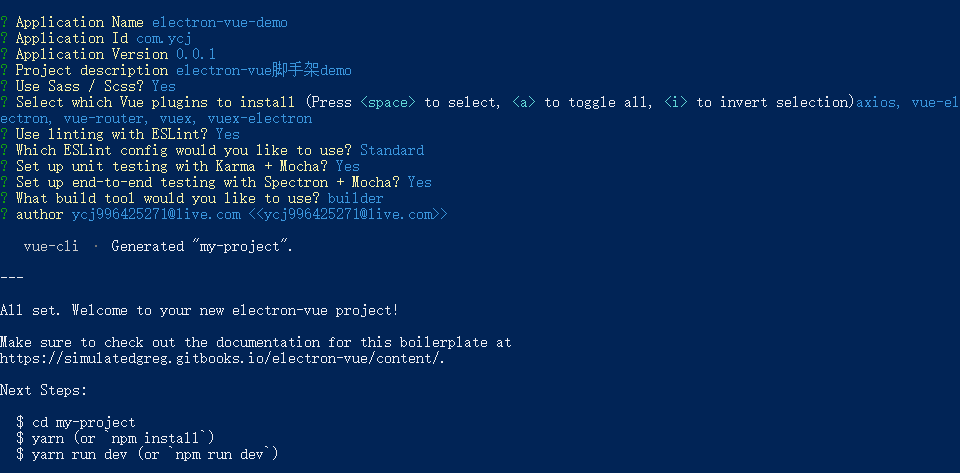This screenshot has width=960, height=473.
Task: Click the <i> invert selection hint
Action: 676,103
